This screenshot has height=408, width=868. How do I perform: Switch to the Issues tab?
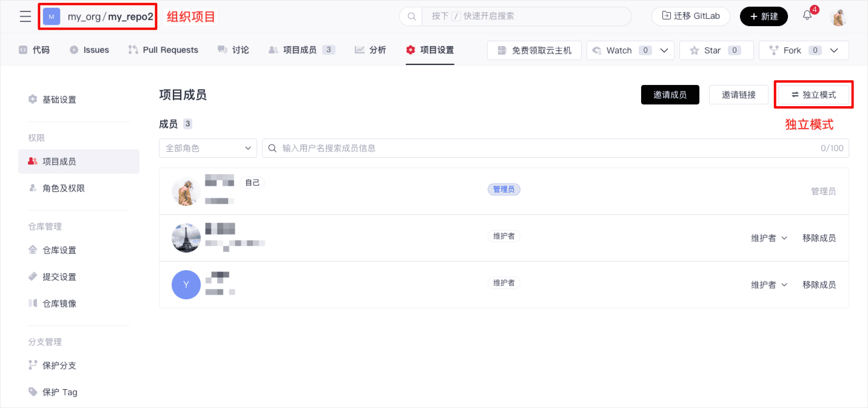pos(89,50)
